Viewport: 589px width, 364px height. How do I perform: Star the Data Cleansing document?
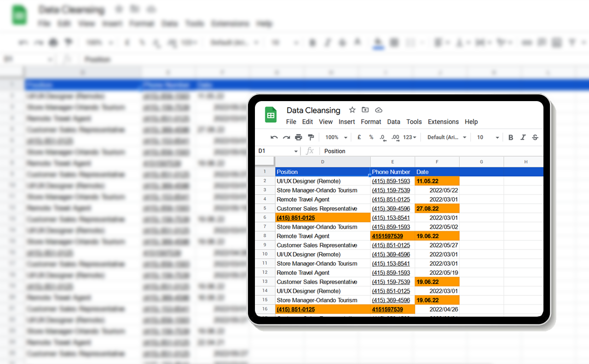352,110
